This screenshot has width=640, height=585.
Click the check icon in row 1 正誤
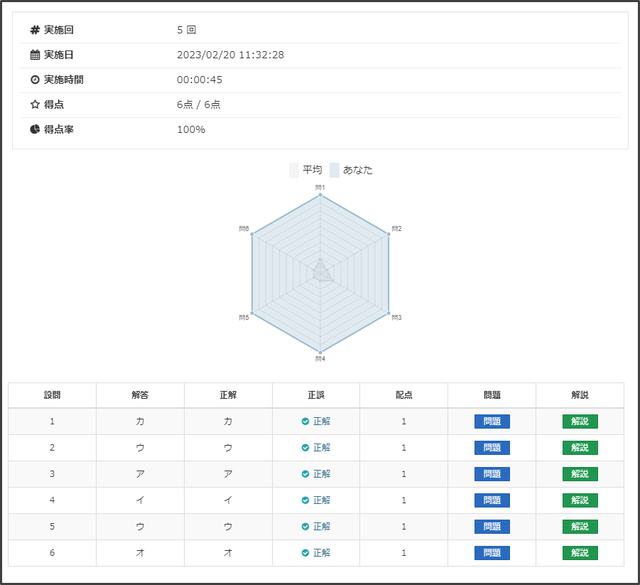305,422
